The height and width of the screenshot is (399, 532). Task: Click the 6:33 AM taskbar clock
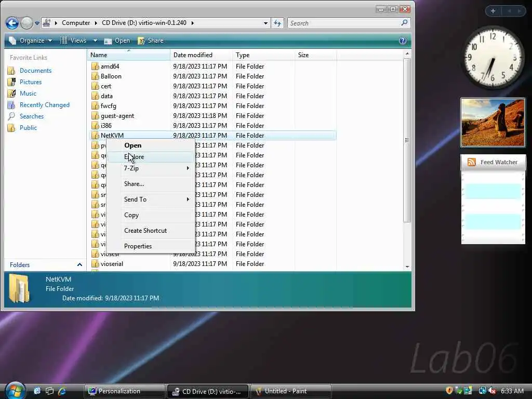(512, 391)
